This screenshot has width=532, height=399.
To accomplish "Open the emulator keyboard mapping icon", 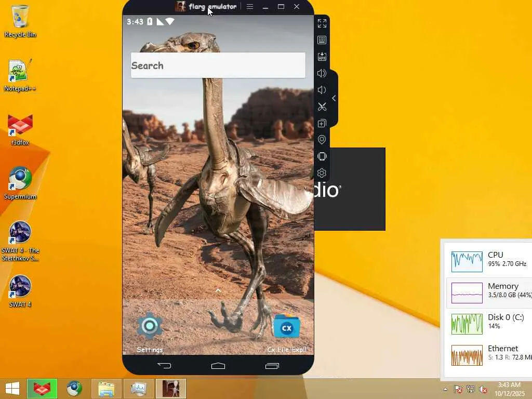I will (x=322, y=40).
